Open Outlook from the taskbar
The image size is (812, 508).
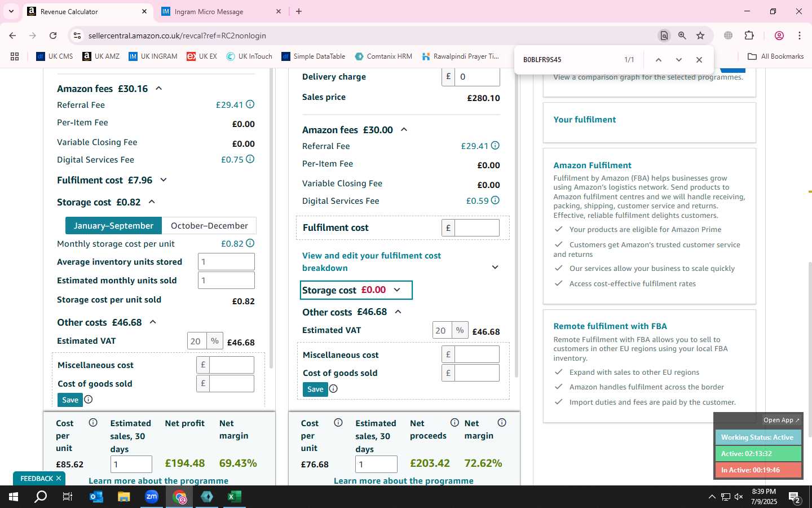(x=96, y=497)
